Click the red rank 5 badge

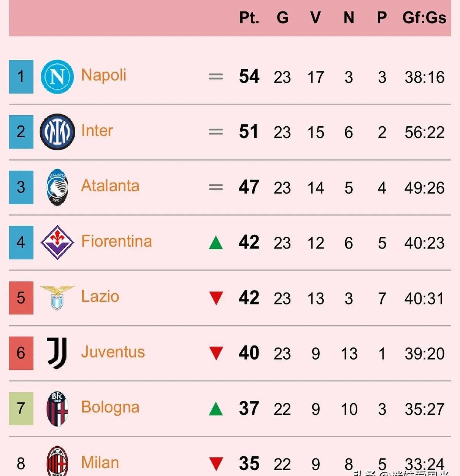coord(21,298)
